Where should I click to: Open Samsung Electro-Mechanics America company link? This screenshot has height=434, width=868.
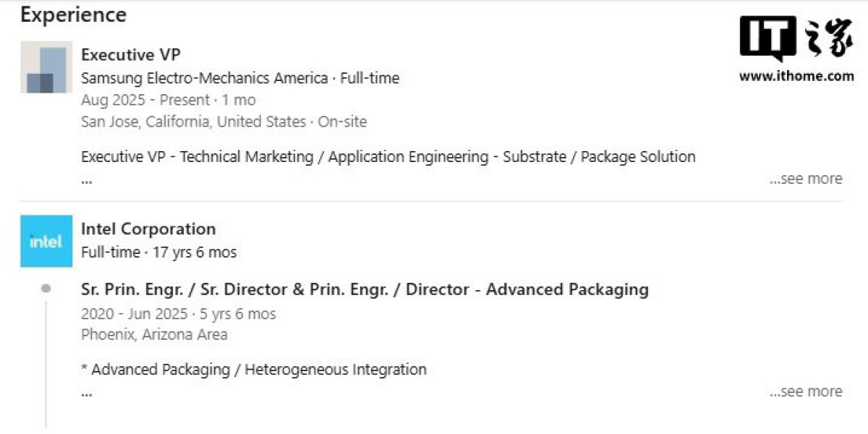pos(204,78)
